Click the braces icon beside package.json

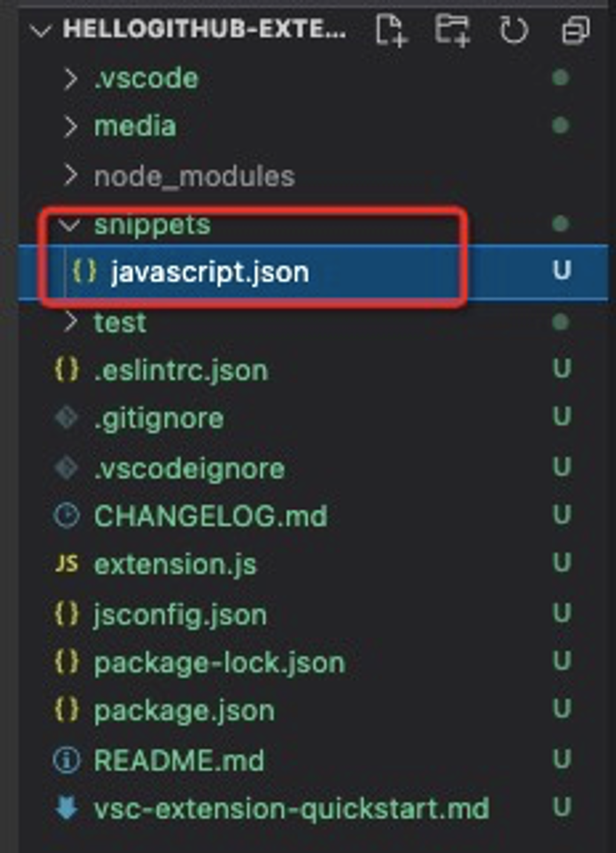pos(67,711)
